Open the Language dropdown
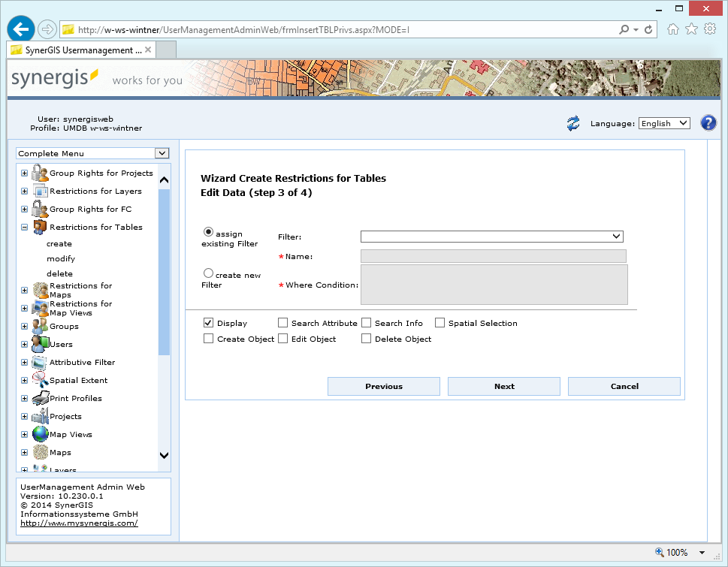 [664, 122]
